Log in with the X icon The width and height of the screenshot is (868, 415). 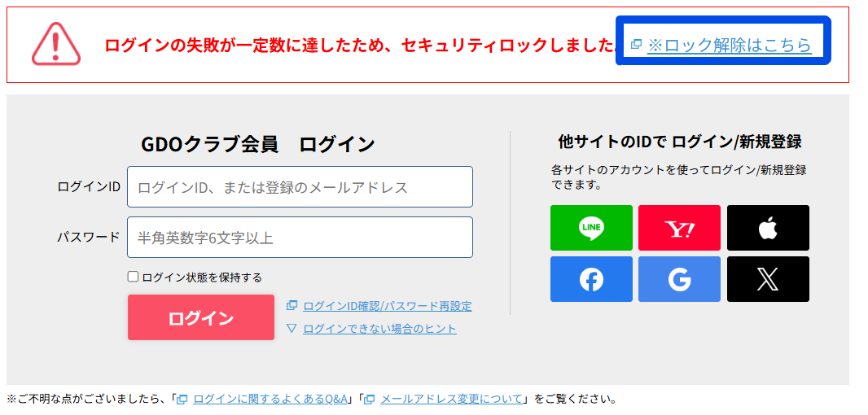[768, 279]
